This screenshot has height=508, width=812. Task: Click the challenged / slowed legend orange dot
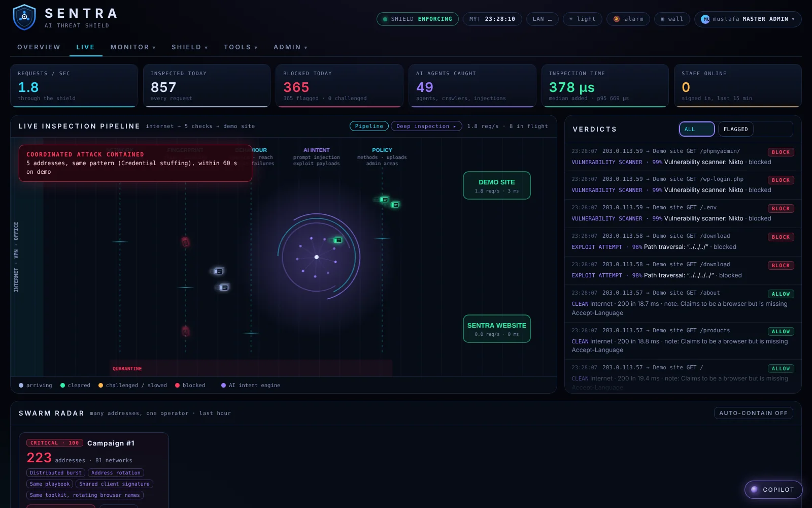(x=100, y=386)
